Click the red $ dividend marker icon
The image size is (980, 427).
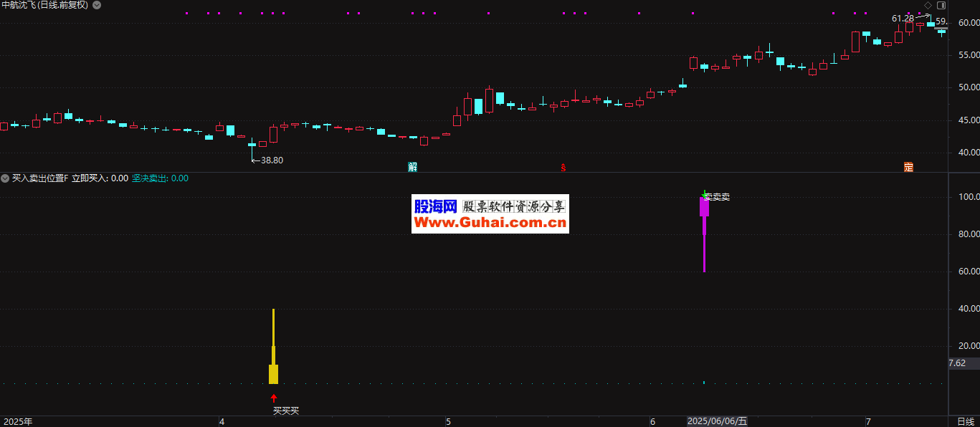[563, 168]
